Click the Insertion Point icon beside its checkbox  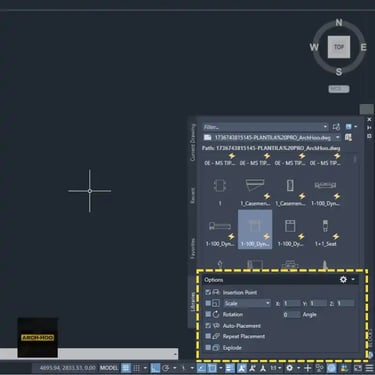click(216, 292)
